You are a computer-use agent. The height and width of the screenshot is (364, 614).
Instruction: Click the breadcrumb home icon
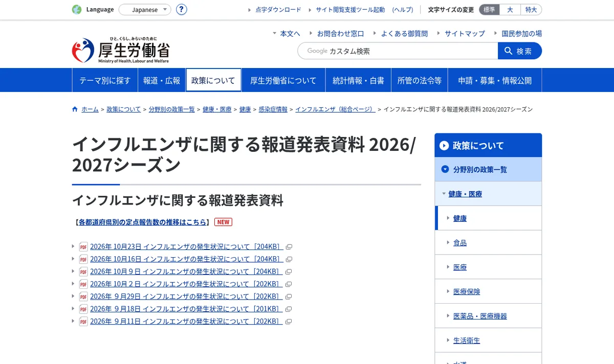click(x=75, y=109)
